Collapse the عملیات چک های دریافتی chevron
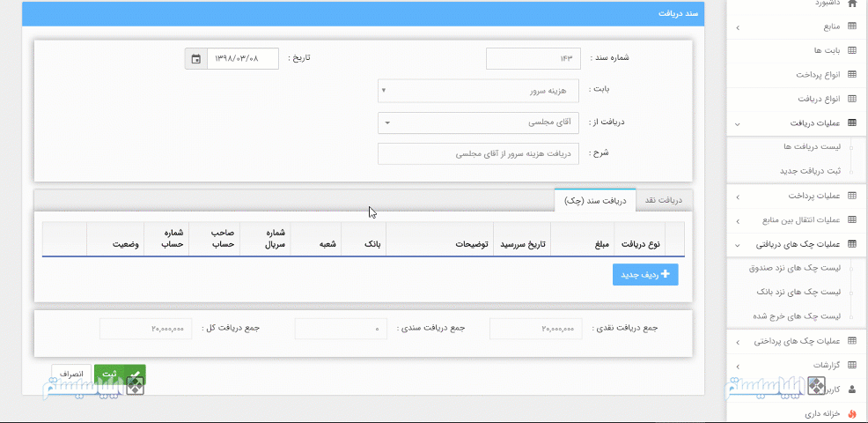The height and width of the screenshot is (423, 868). click(738, 244)
